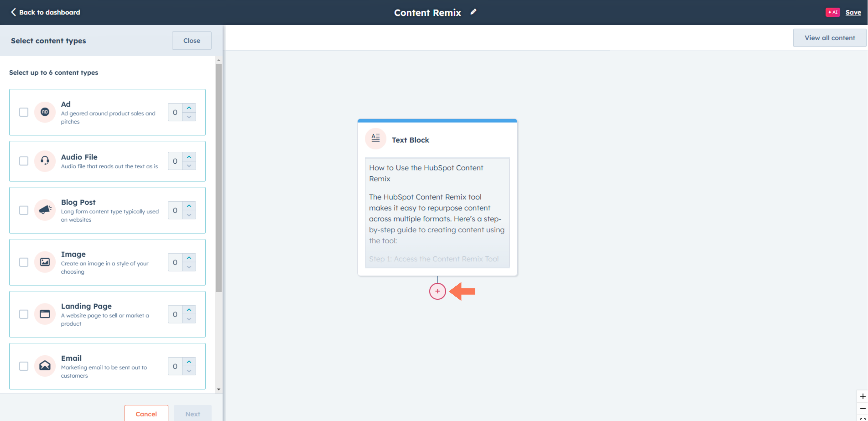Screen dimensions: 868x421
Task: Click the back chevron arrow icon
Action: [x=13, y=12]
